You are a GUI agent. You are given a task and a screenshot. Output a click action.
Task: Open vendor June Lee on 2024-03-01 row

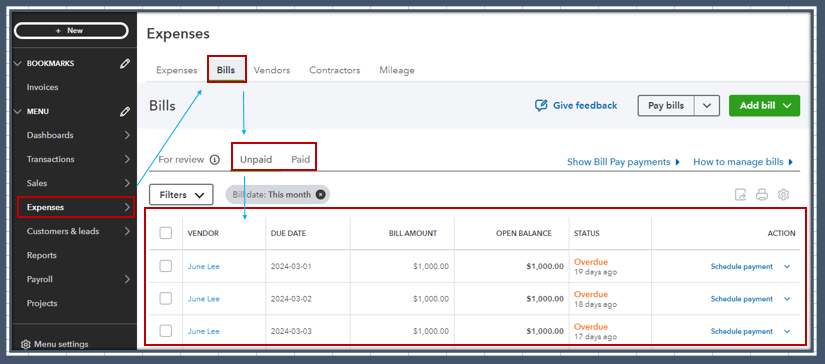click(x=204, y=267)
